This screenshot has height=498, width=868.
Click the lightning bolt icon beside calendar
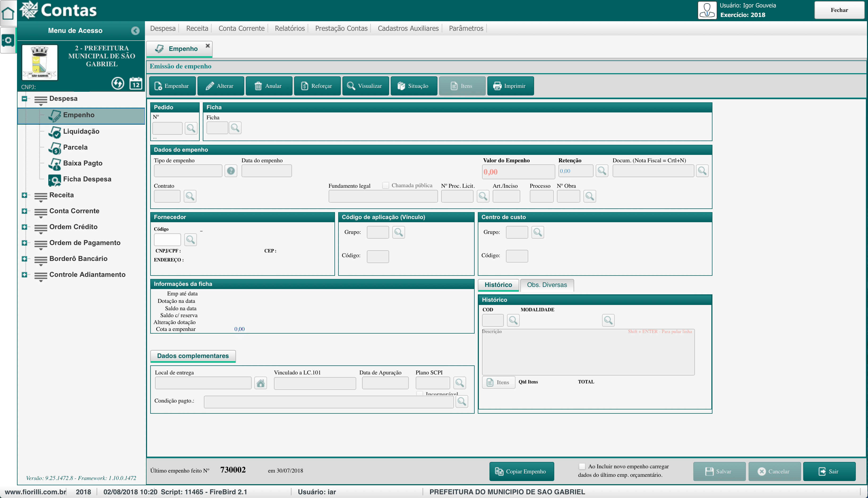click(x=118, y=83)
